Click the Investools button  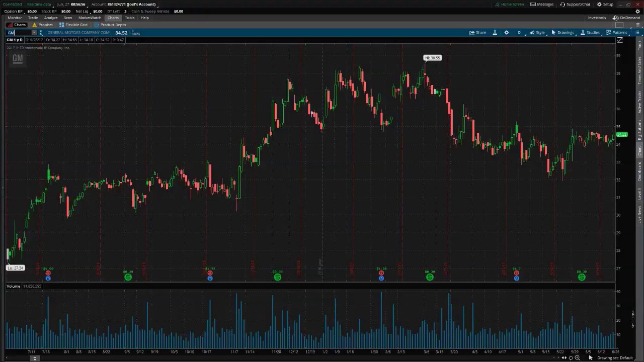point(597,18)
